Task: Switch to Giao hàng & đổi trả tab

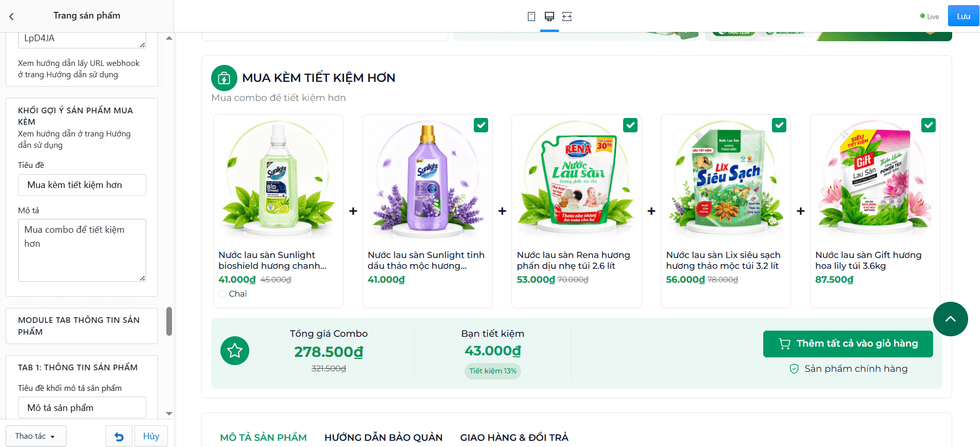Action: 514,437
